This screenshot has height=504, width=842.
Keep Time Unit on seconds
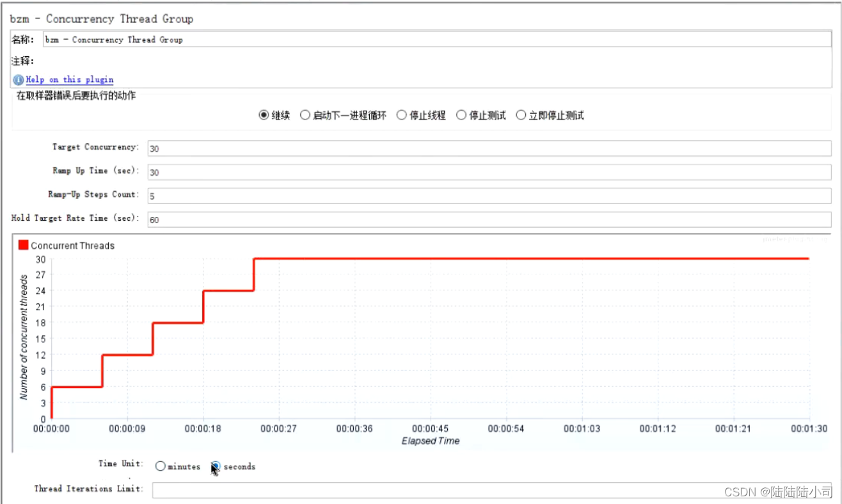216,466
